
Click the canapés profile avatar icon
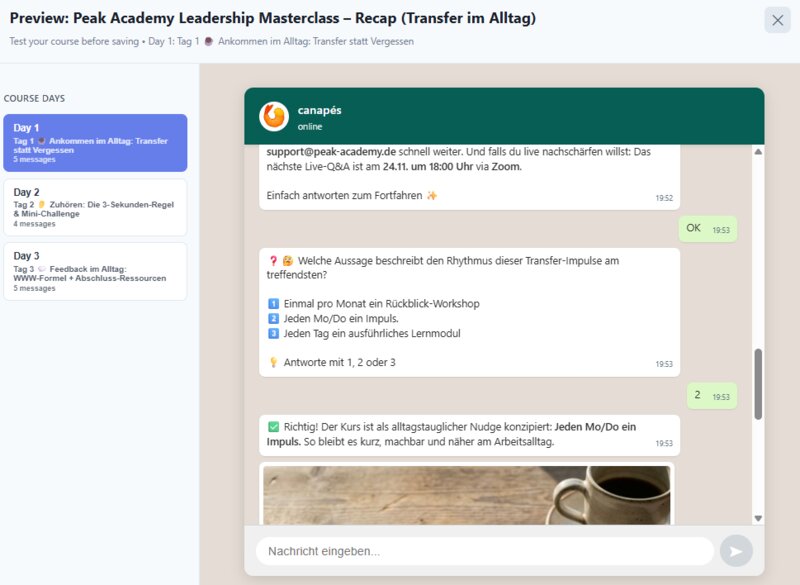click(x=273, y=117)
